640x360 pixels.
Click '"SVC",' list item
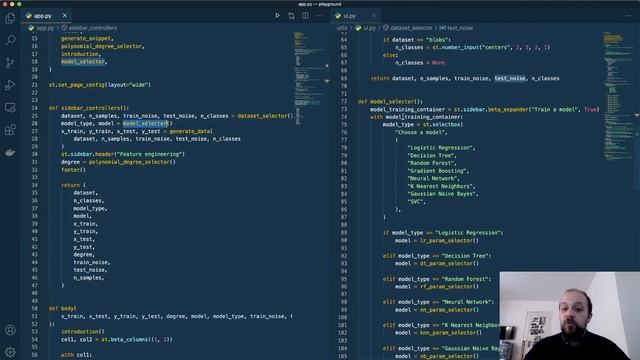click(x=416, y=202)
